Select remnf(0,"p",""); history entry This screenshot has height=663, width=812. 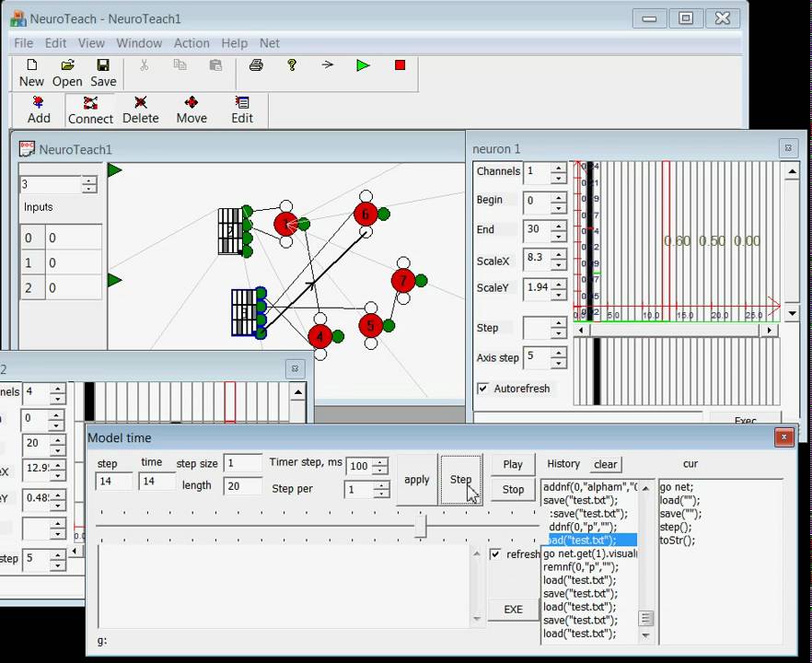coord(581,566)
